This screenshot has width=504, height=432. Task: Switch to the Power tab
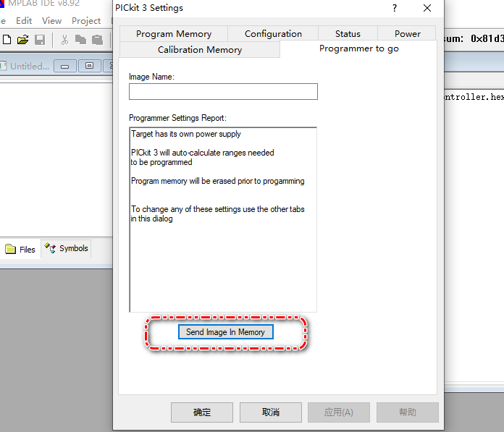click(x=407, y=34)
